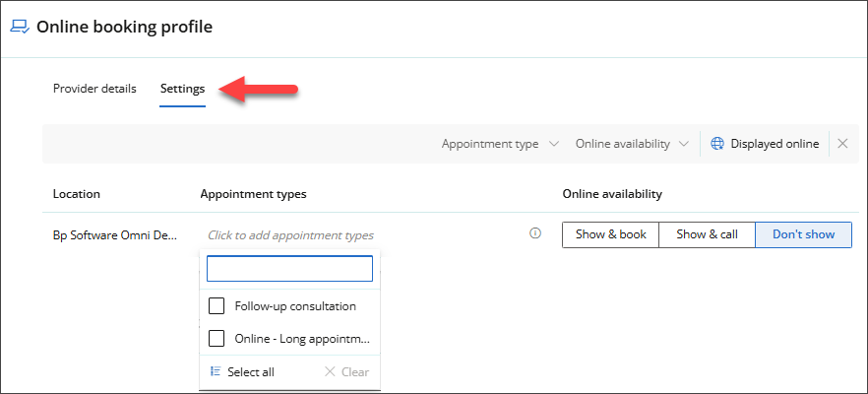Focus the appointment type search box
Screen dimensions: 868x394
point(289,269)
